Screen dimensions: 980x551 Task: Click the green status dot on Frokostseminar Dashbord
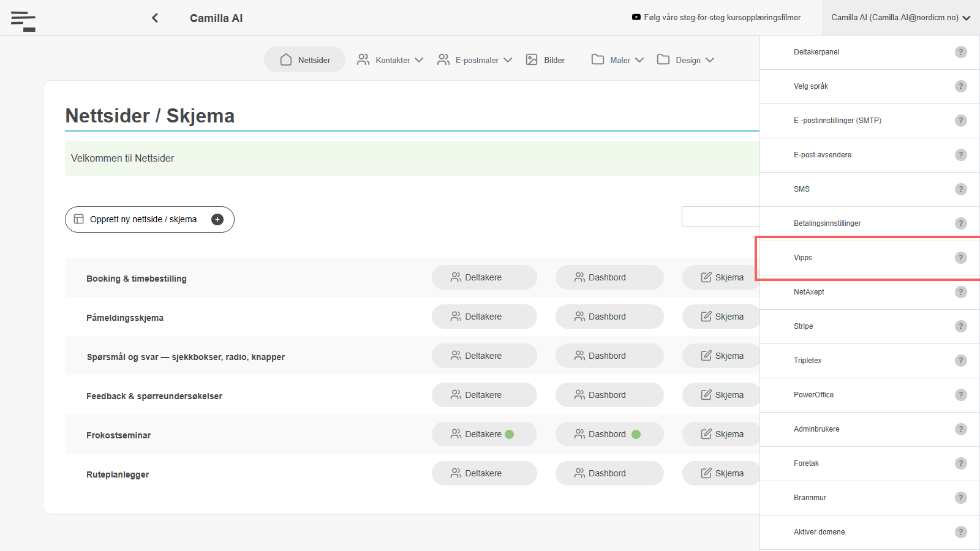coord(636,434)
